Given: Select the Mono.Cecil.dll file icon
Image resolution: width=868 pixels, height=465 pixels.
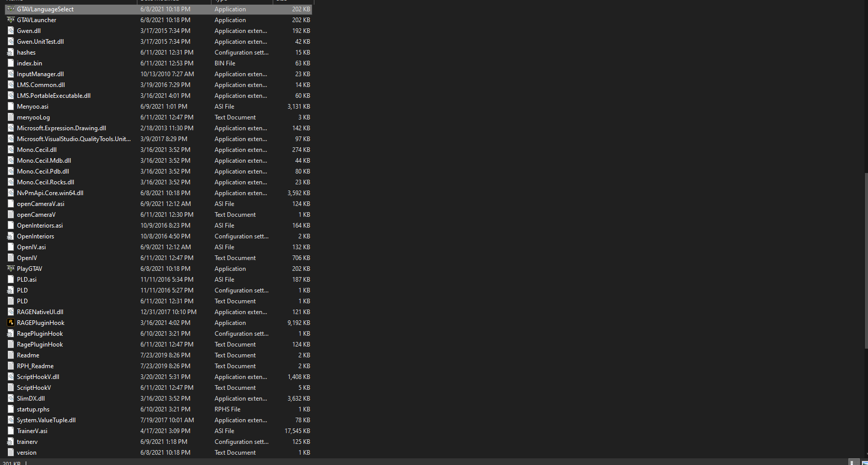Looking at the screenshot, I should click(10, 150).
